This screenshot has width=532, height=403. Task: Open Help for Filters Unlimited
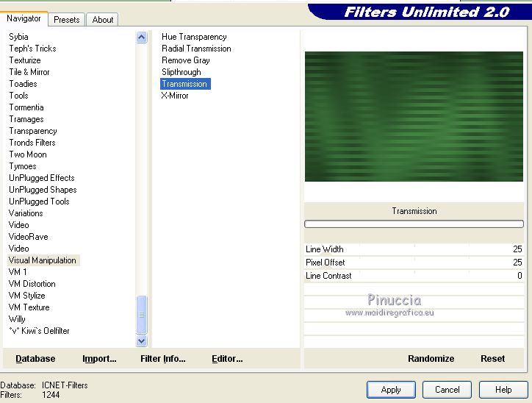tap(503, 390)
